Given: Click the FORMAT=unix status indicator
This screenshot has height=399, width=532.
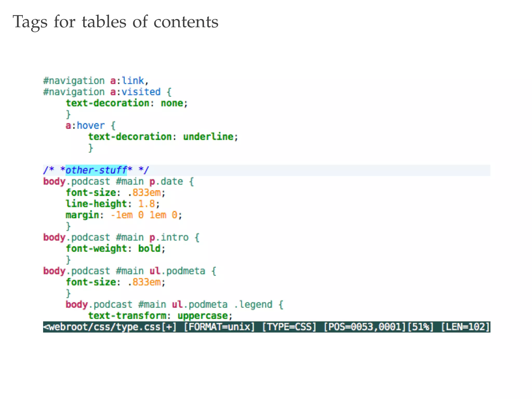Looking at the screenshot, I should coord(219,327).
